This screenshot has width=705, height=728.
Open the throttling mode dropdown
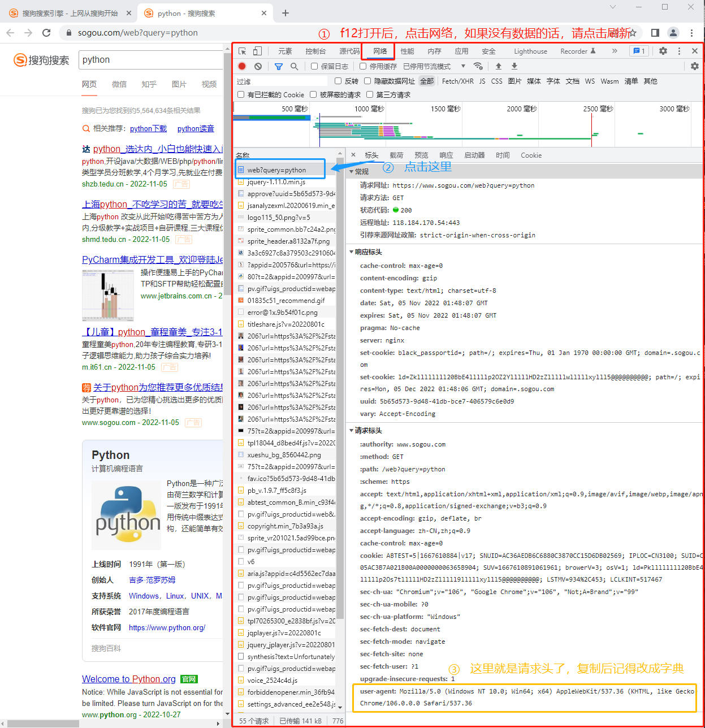434,66
